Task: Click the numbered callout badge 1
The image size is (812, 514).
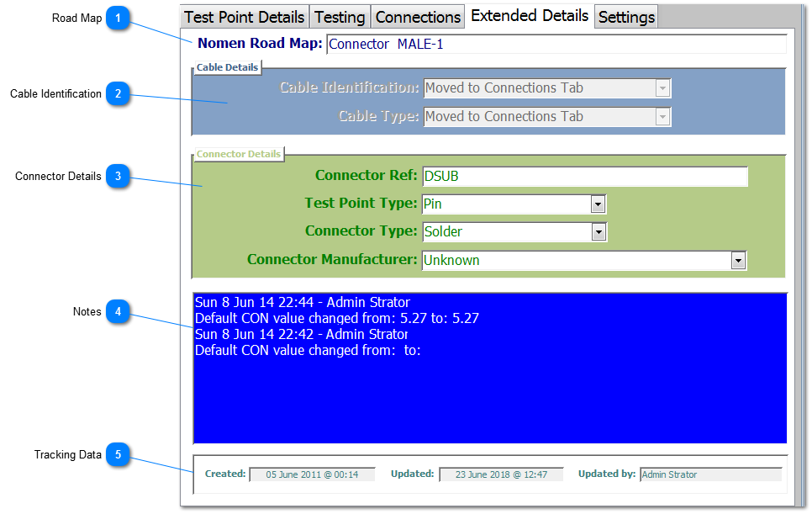Action: 118,19
